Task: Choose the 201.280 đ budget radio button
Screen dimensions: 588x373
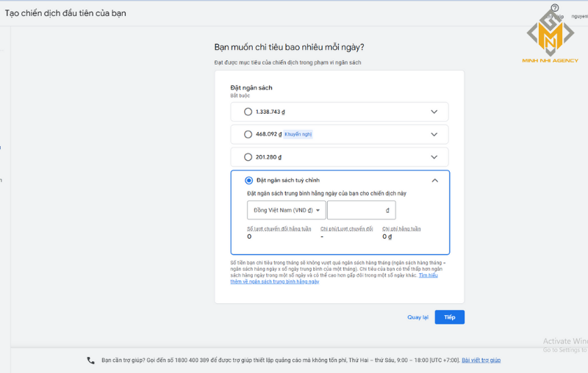Action: click(248, 157)
